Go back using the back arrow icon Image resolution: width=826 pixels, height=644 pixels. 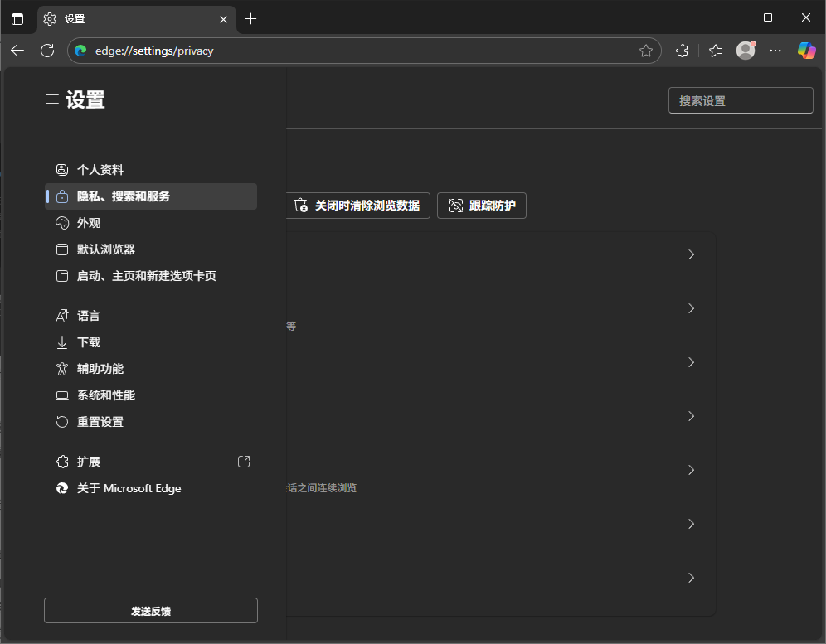click(17, 50)
